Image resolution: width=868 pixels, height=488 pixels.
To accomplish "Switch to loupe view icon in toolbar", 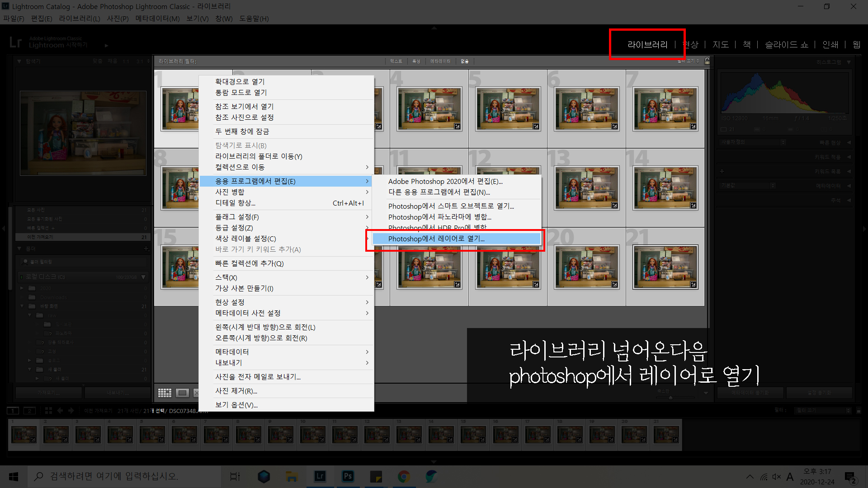I will point(182,393).
